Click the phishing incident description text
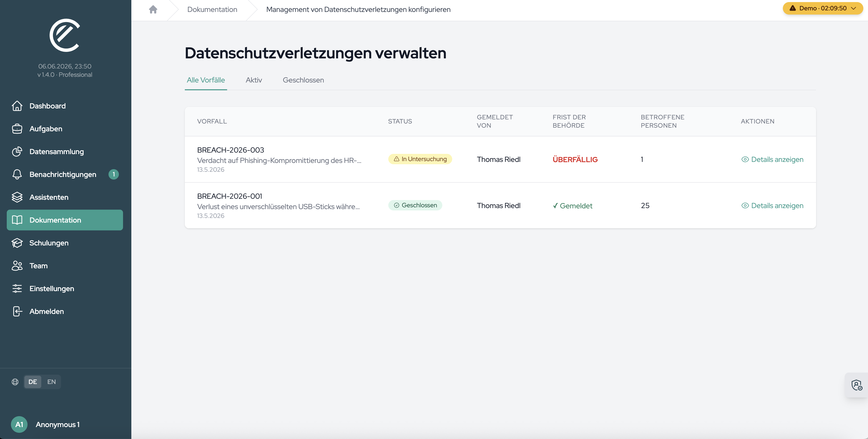The width and height of the screenshot is (868, 439). [x=279, y=160]
